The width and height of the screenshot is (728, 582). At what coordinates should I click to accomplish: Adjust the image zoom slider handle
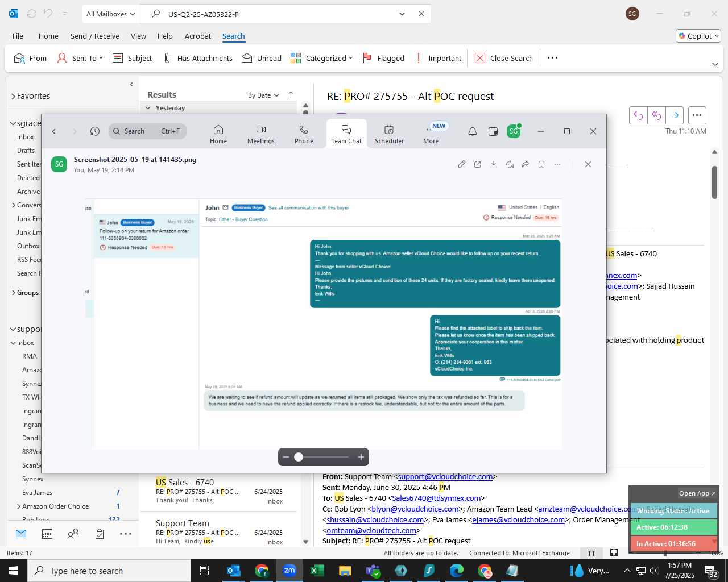tap(299, 457)
